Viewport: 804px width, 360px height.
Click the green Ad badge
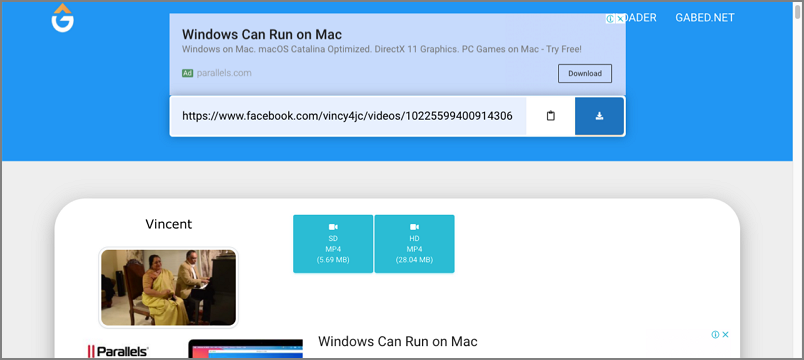click(187, 73)
